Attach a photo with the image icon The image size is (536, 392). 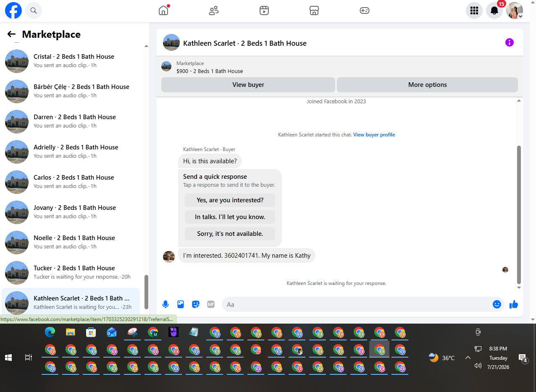click(x=181, y=304)
